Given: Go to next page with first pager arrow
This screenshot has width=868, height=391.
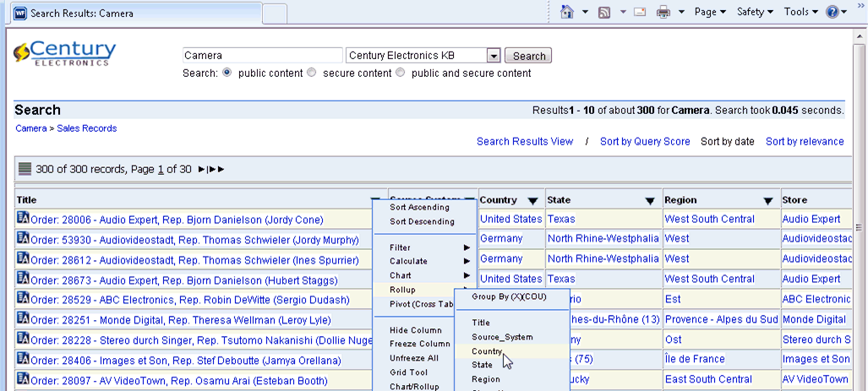Looking at the screenshot, I should point(201,169).
